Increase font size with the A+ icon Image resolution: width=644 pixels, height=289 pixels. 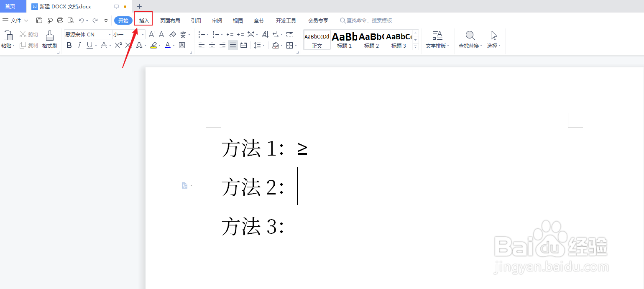point(151,34)
